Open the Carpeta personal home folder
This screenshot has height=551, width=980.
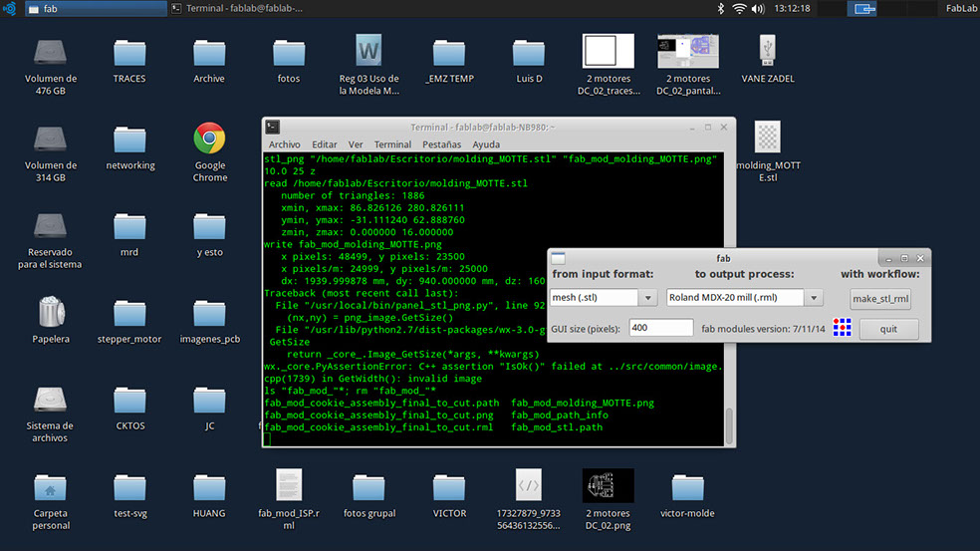click(50, 488)
